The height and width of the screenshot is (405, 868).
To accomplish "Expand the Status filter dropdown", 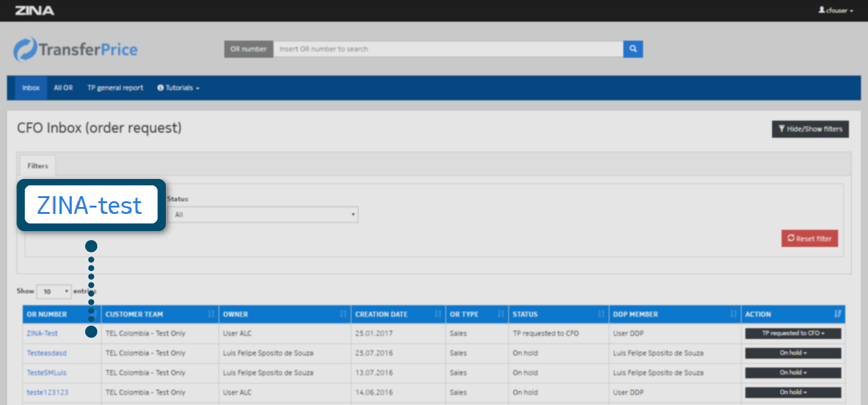I will 263,215.
